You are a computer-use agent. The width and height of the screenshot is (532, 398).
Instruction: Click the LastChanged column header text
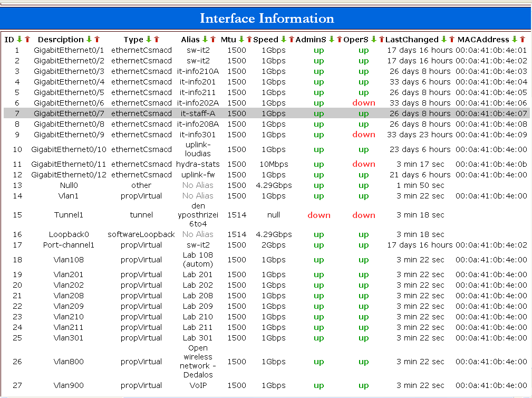[412, 40]
